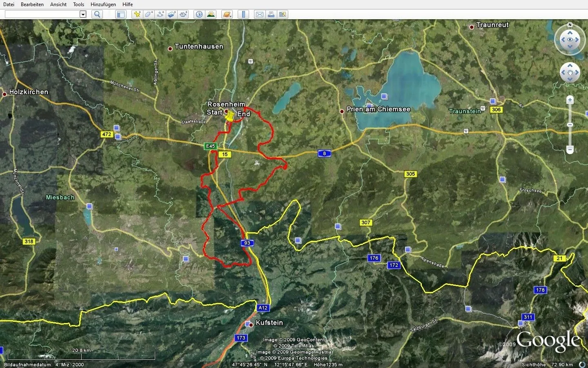Open the Hinzufügen menu
Screen dimensions: 588x368
tap(103, 4)
